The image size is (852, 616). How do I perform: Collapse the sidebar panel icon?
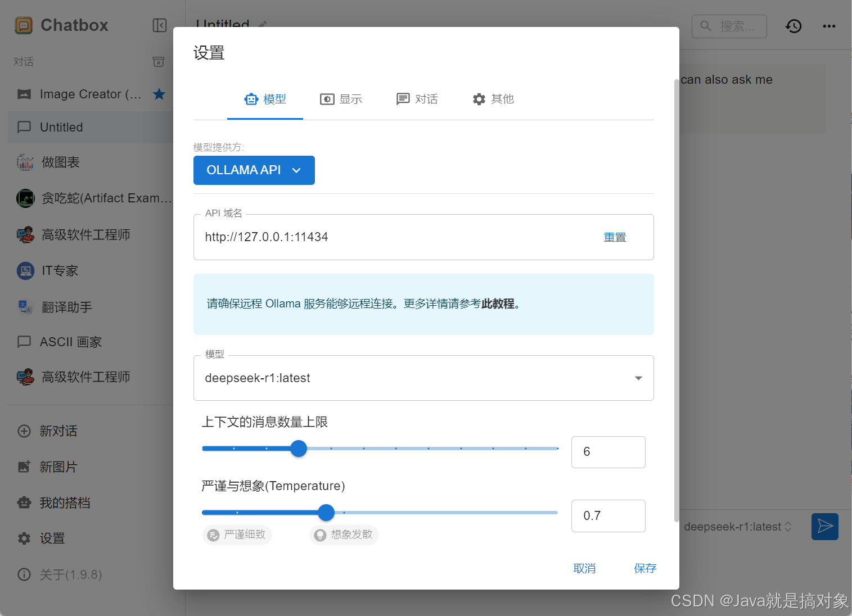tap(160, 25)
